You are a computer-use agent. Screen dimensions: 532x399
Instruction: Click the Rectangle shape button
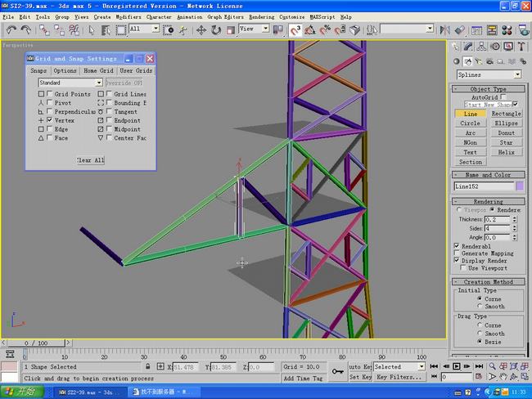click(506, 114)
